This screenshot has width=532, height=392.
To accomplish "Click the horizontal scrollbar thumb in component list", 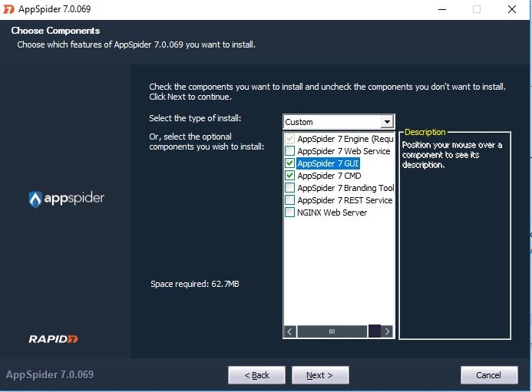I will tap(332, 331).
